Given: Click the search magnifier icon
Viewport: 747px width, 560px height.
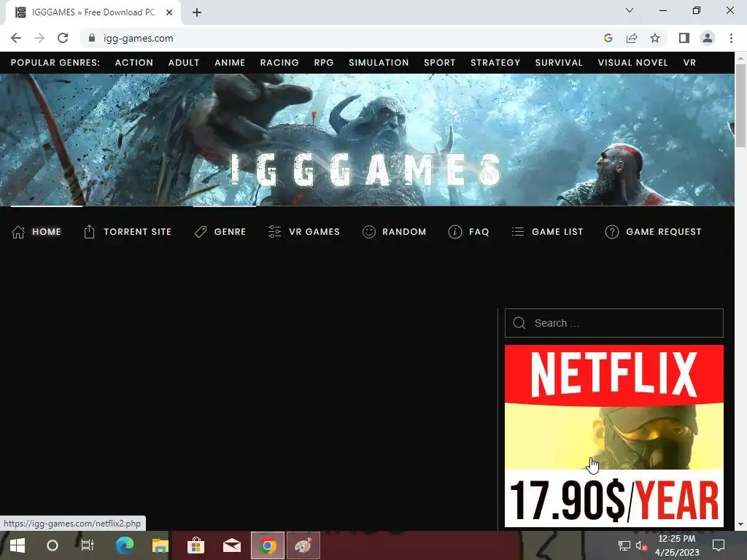Looking at the screenshot, I should 519,323.
